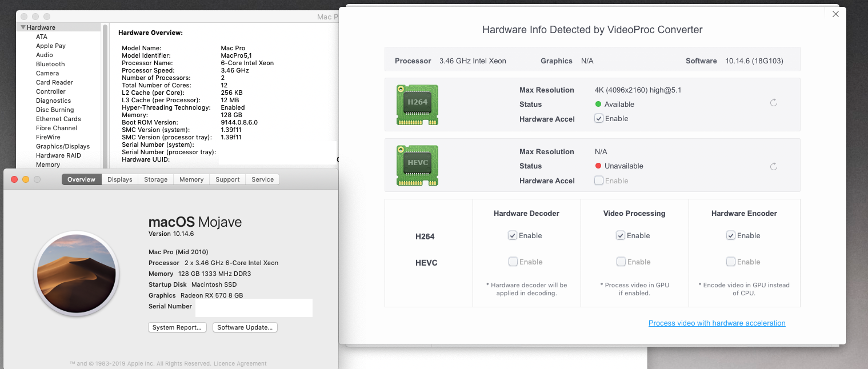
Task: Select Disc Burning in the sidebar
Action: click(55, 110)
